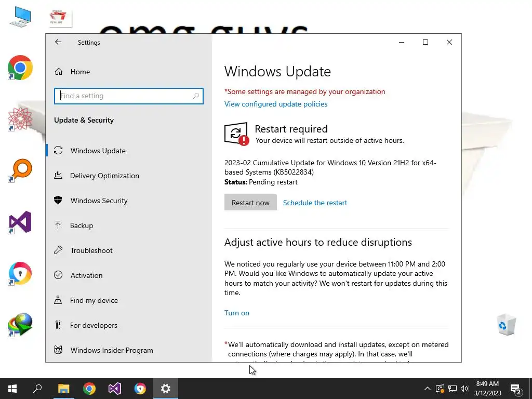Click the Windows Security shield icon

pyautogui.click(x=58, y=200)
